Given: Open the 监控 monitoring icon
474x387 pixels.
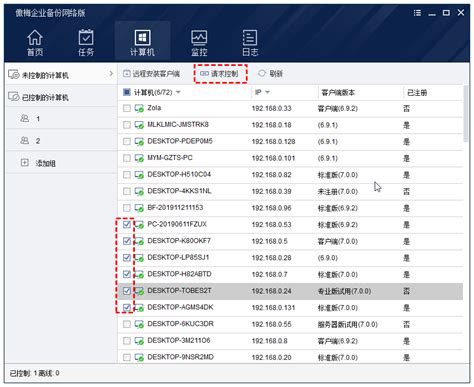Looking at the screenshot, I should pos(199,38).
